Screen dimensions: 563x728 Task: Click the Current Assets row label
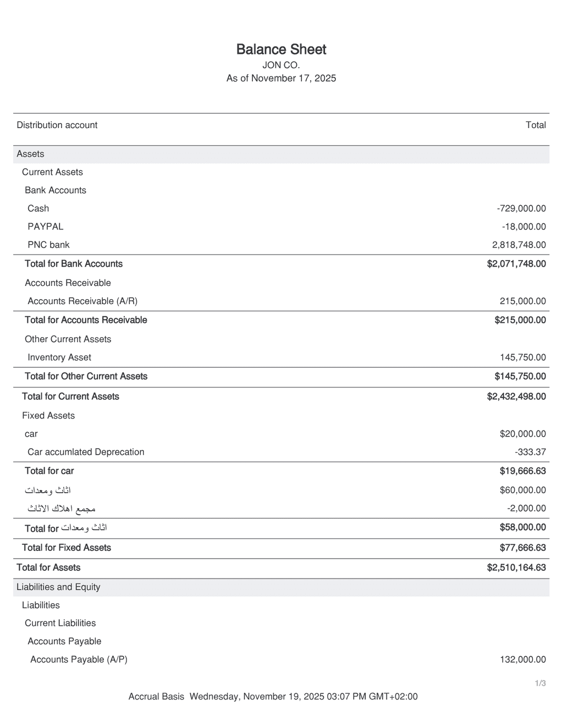click(x=52, y=172)
